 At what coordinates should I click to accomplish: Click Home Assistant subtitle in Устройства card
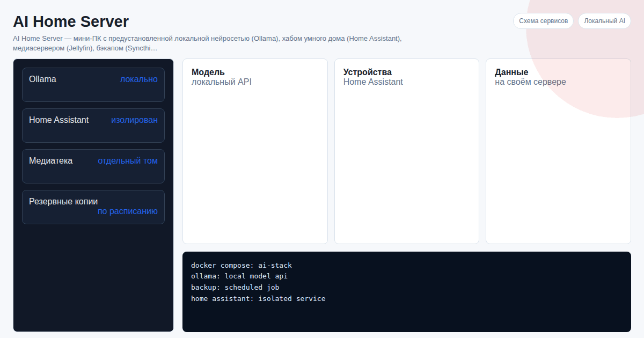pos(373,82)
